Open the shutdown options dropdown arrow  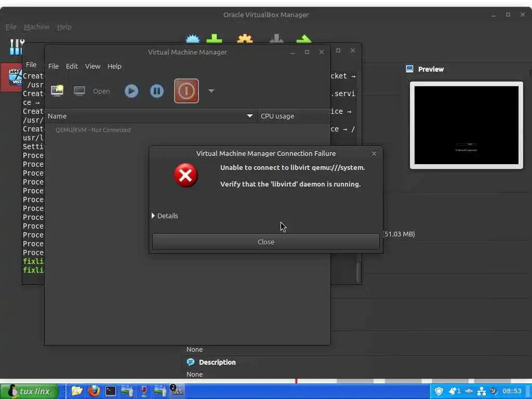[211, 91]
